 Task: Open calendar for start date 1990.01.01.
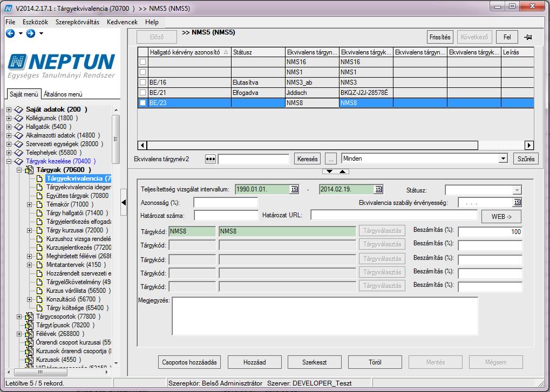pyautogui.click(x=294, y=189)
